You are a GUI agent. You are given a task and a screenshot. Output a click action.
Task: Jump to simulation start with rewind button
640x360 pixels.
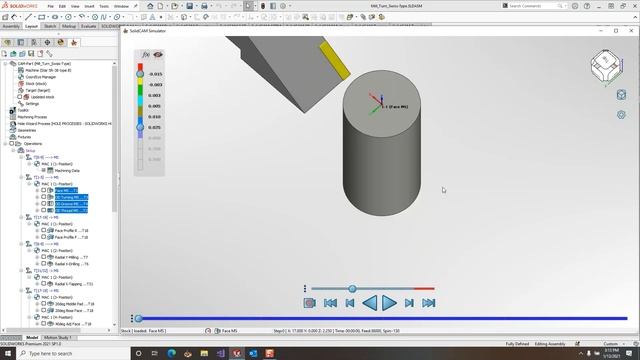pos(330,303)
